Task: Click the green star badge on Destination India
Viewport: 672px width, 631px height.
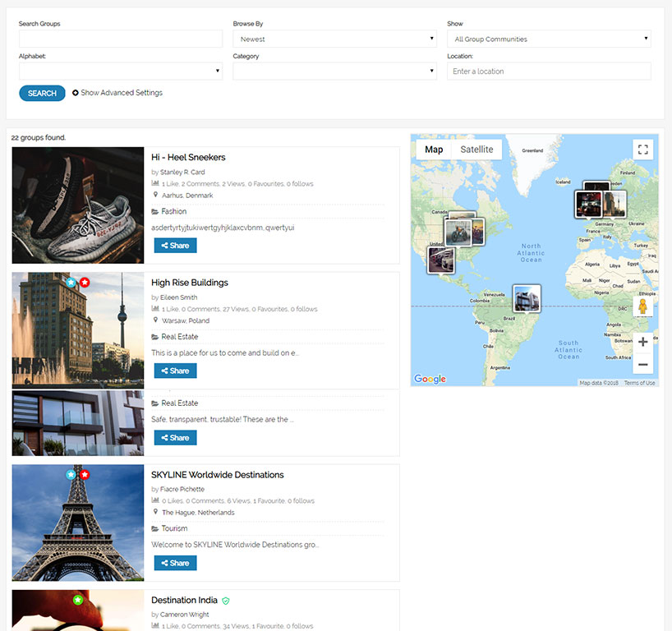Action: pyautogui.click(x=78, y=600)
